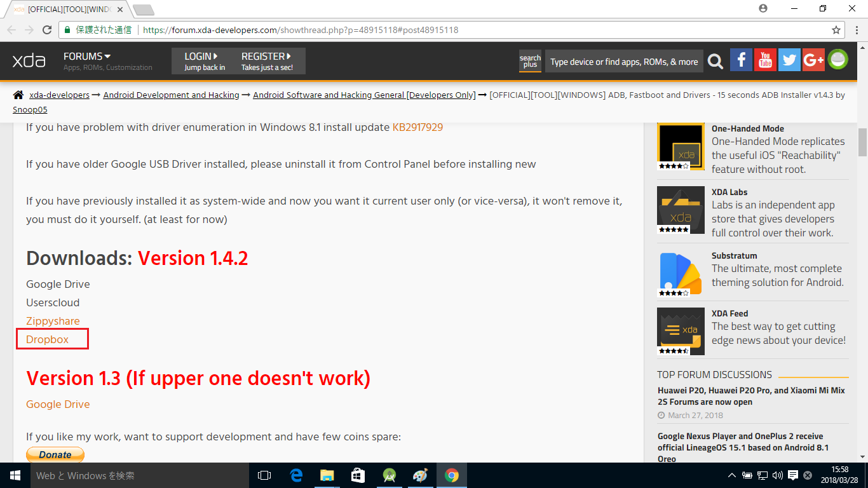Image resolution: width=868 pixels, height=488 pixels.
Task: Open XDA's Facebook page icon
Action: (741, 60)
